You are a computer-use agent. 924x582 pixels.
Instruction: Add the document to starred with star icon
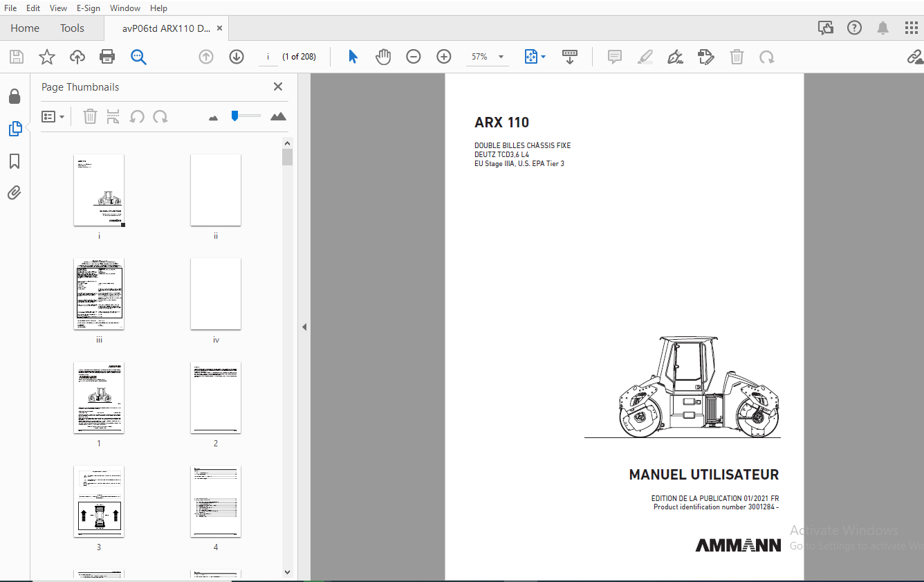[x=46, y=57]
